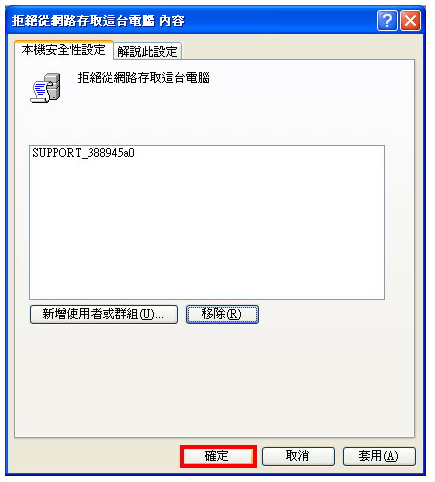Open context help via the title bar ? button

[387, 21]
